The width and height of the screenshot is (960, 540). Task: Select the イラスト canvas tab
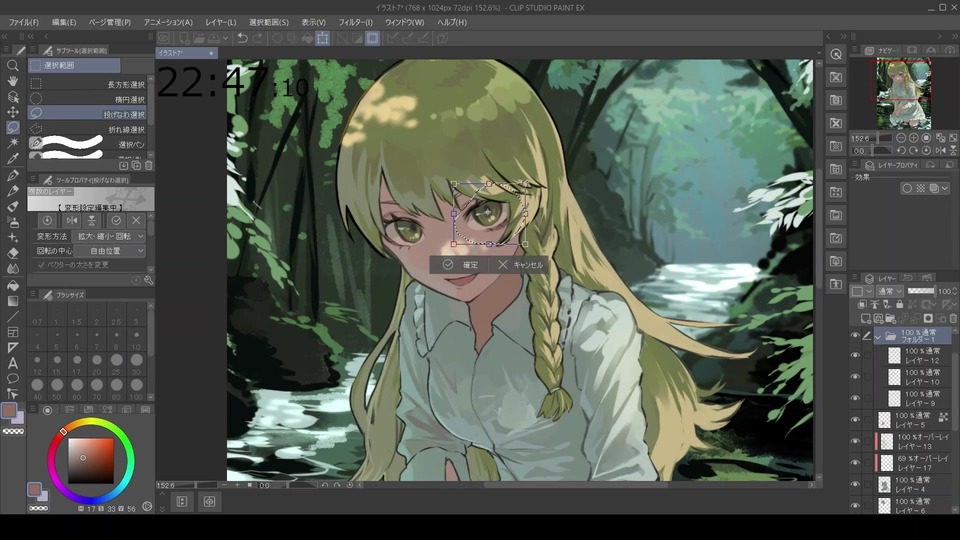pyautogui.click(x=186, y=53)
